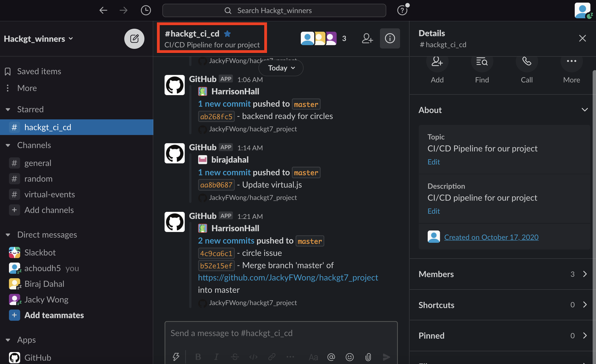This screenshot has width=596, height=364.
Task: Collapse the About section chevron
Action: tap(584, 110)
